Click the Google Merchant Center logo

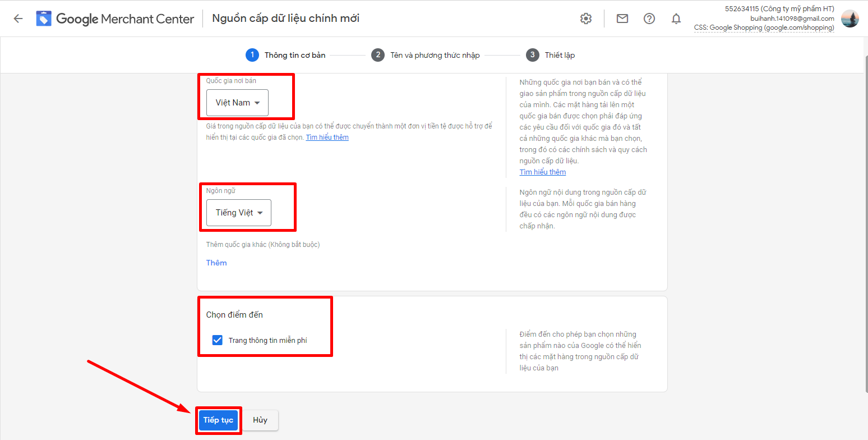coord(44,19)
